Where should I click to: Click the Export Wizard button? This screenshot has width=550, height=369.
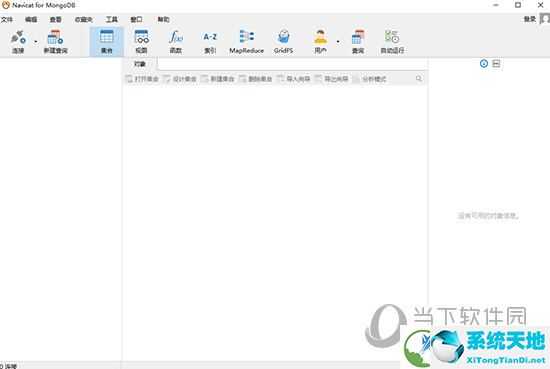[x=331, y=79]
